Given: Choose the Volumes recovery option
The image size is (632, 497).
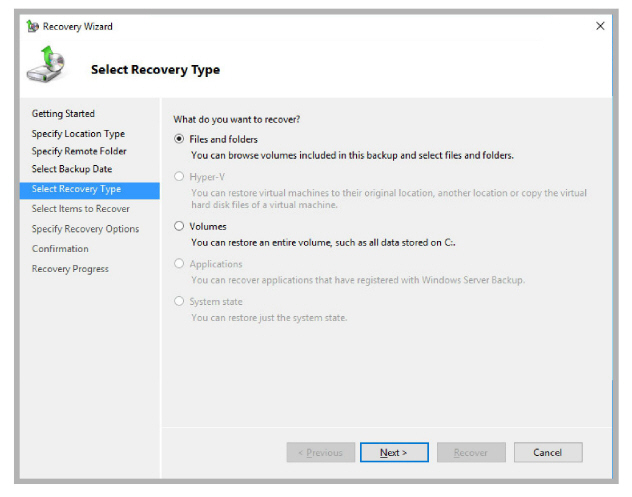Looking at the screenshot, I should point(180,227).
